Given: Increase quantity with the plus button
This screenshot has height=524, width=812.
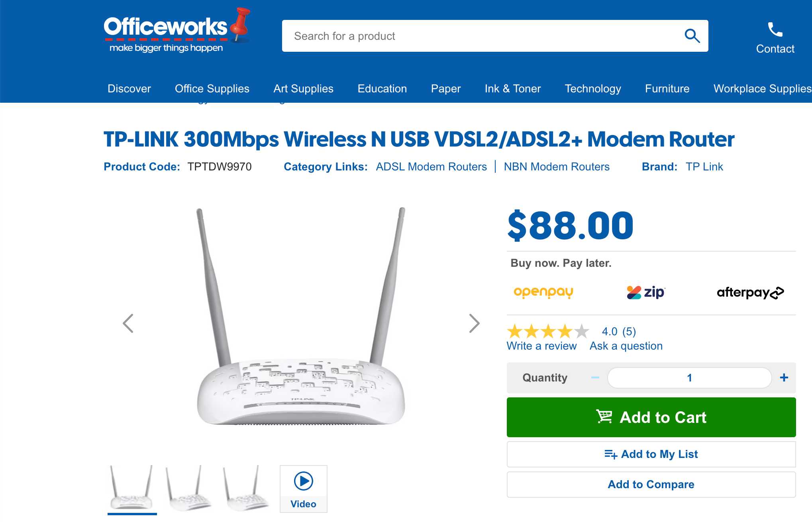Looking at the screenshot, I should [x=784, y=377].
